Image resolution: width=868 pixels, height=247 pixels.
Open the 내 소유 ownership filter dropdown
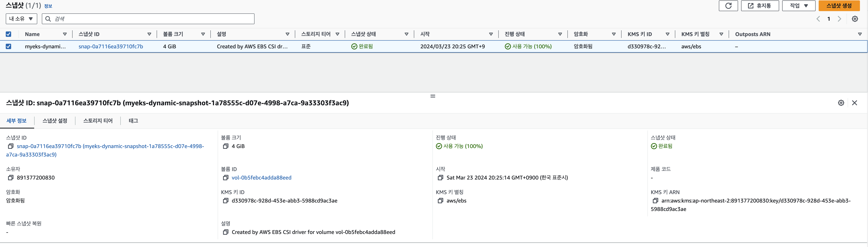tap(21, 19)
